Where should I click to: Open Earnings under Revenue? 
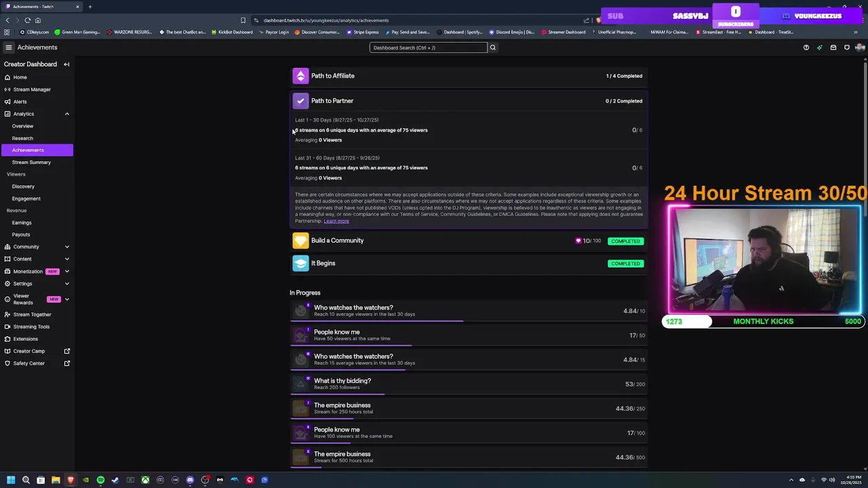[22, 222]
